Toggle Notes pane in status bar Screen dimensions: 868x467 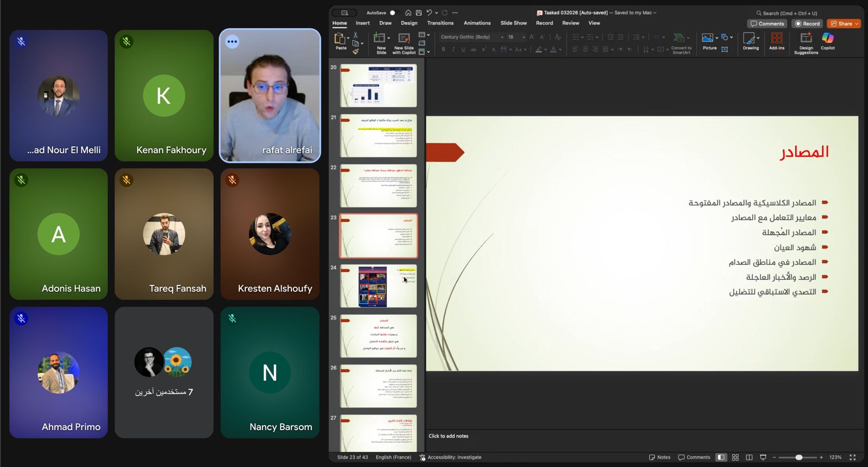pyautogui.click(x=660, y=457)
